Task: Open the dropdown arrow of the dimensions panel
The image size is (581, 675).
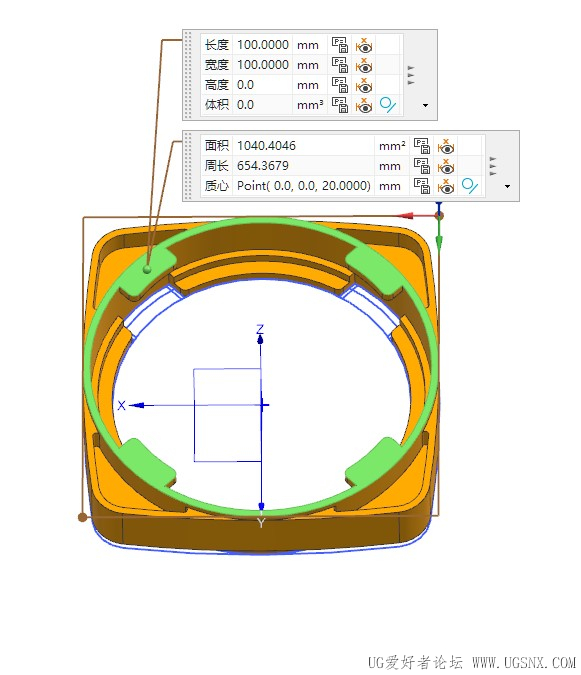Action: (425, 105)
